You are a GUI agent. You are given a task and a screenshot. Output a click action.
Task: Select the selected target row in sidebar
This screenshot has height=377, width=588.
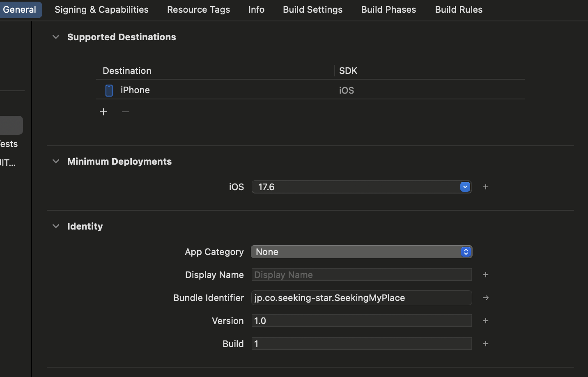point(11,125)
